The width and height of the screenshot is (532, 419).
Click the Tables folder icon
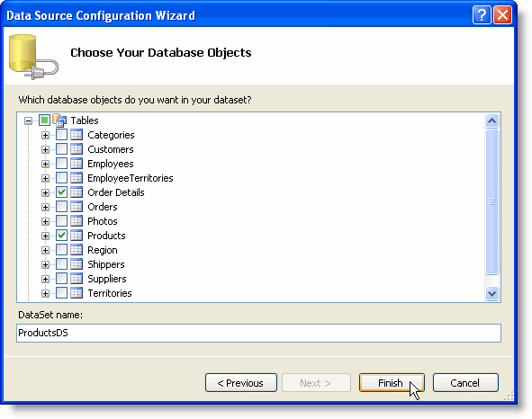[x=59, y=120]
